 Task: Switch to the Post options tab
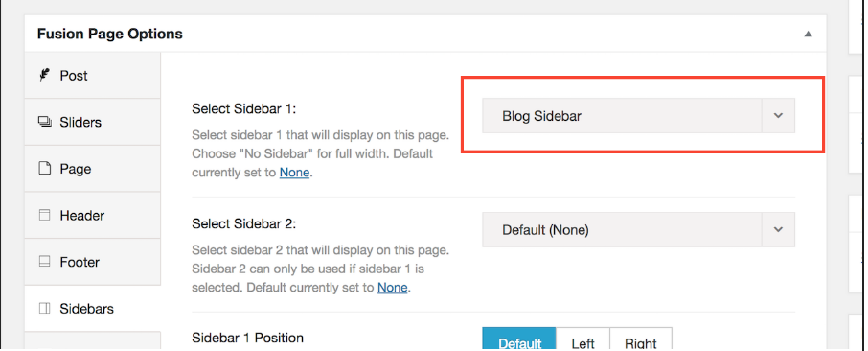coord(92,76)
